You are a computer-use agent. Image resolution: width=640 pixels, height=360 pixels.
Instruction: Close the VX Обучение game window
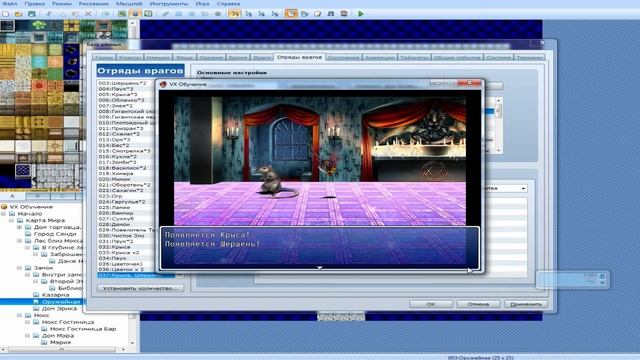469,83
